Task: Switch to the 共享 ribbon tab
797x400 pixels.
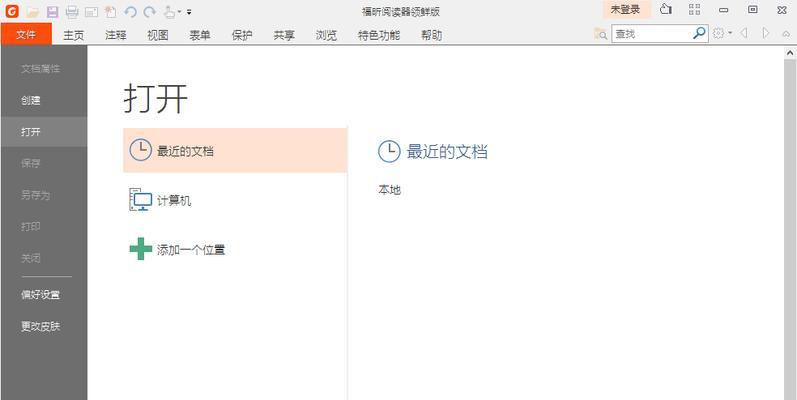Action: coord(284,35)
